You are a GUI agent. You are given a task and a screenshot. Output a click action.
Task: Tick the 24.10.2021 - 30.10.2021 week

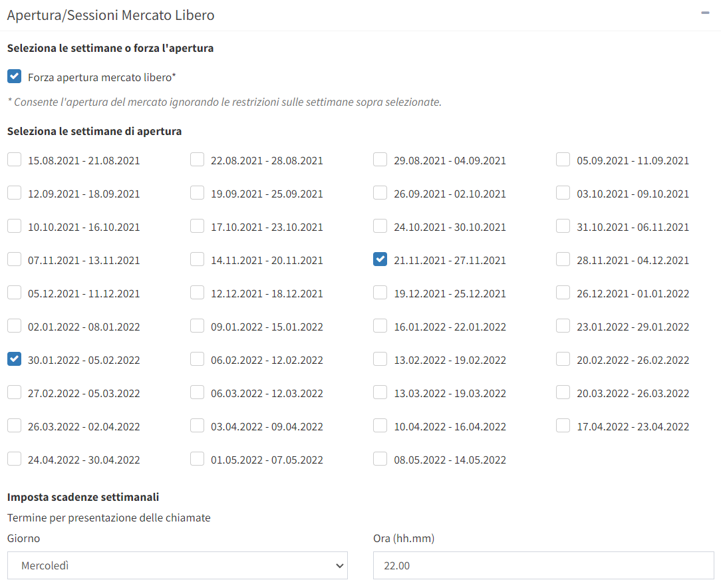tap(380, 226)
